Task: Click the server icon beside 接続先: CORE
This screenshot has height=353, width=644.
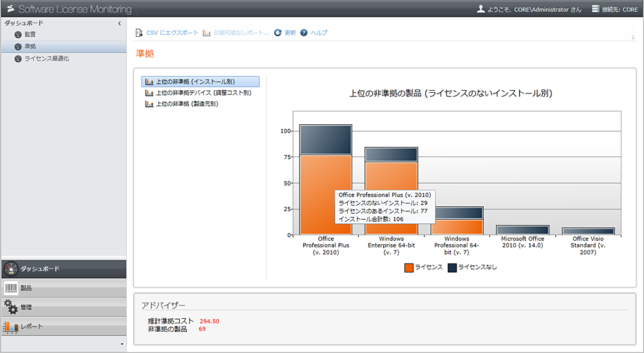Action: coord(596,8)
